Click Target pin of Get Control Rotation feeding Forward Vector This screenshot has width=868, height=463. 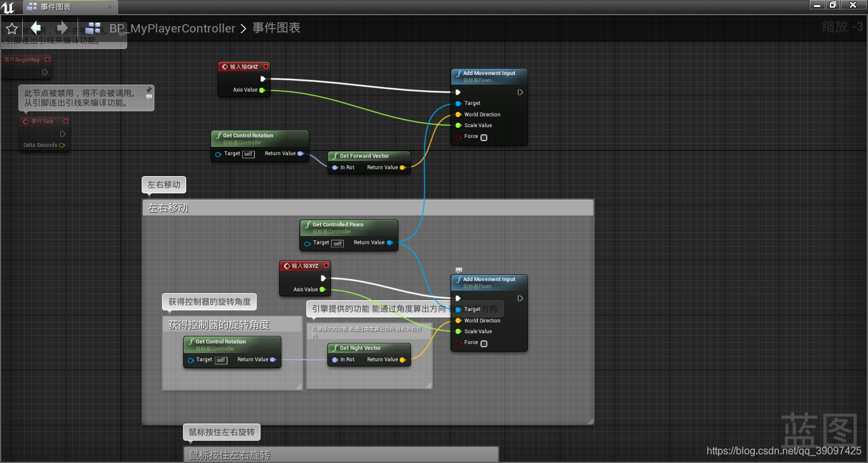tap(218, 154)
